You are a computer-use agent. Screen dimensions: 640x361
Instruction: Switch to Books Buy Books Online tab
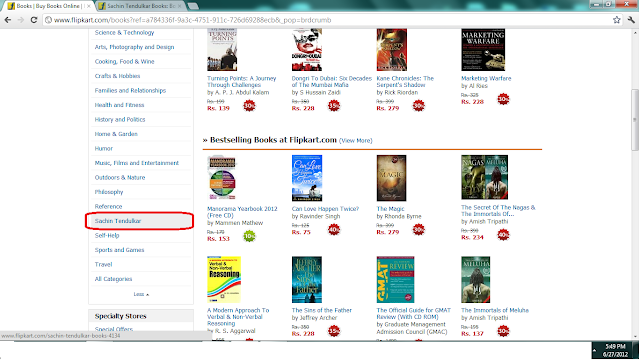tap(49, 6)
